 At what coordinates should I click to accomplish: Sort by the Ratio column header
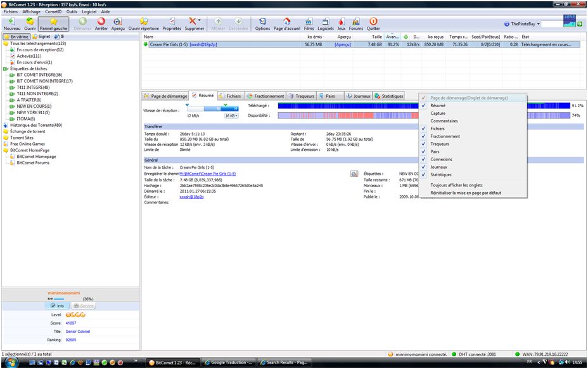[x=511, y=37]
